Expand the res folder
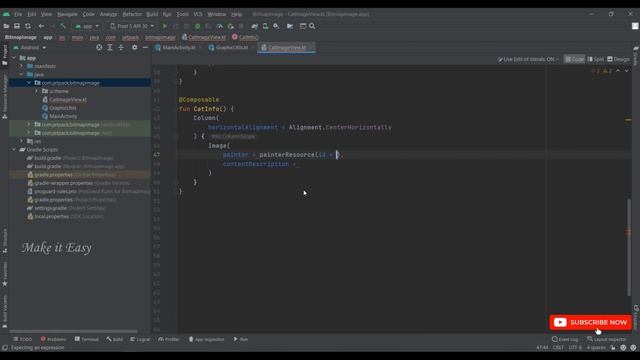The image size is (640, 360). coord(22,141)
